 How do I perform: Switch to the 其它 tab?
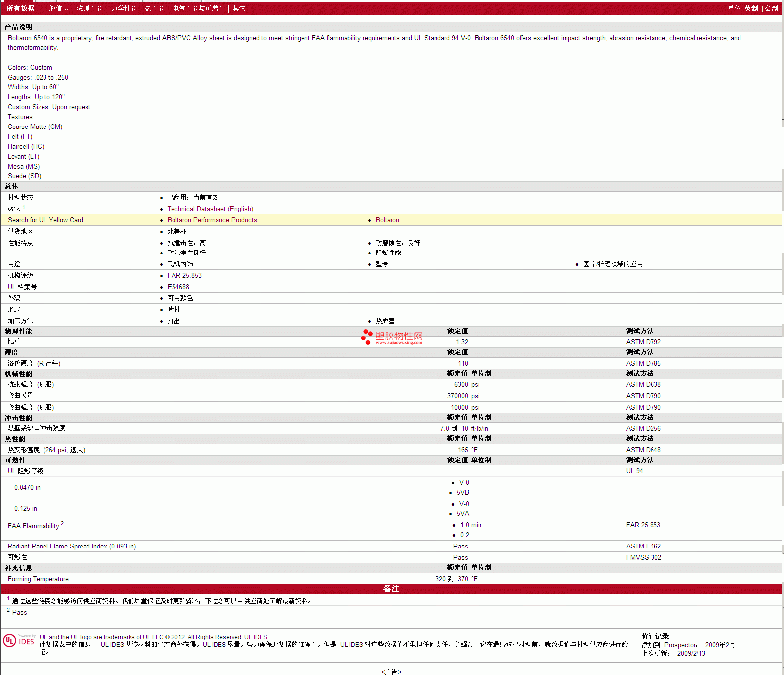coord(239,9)
